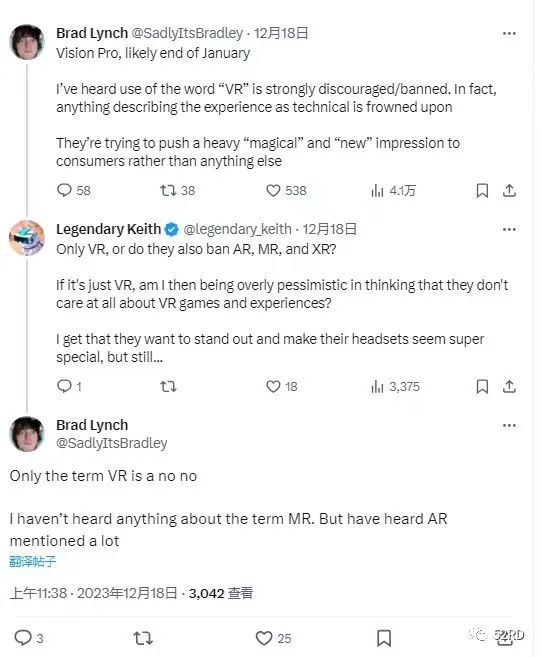
Task: Like Legendary Keith's reply with 18 likes
Action: (x=273, y=386)
